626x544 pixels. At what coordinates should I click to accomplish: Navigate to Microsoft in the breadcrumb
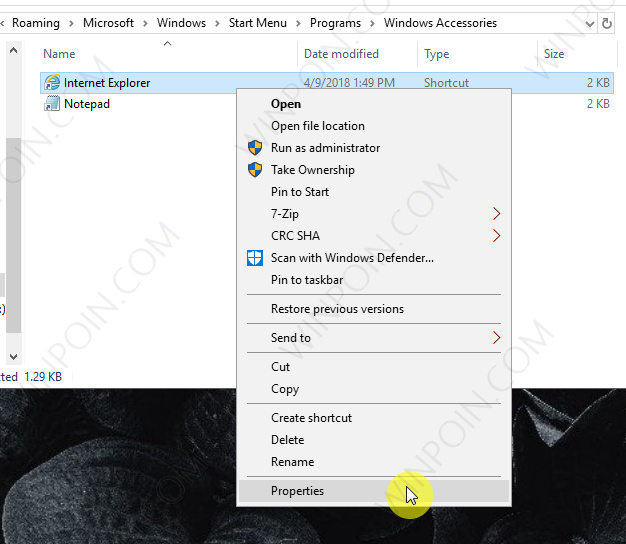(x=108, y=23)
